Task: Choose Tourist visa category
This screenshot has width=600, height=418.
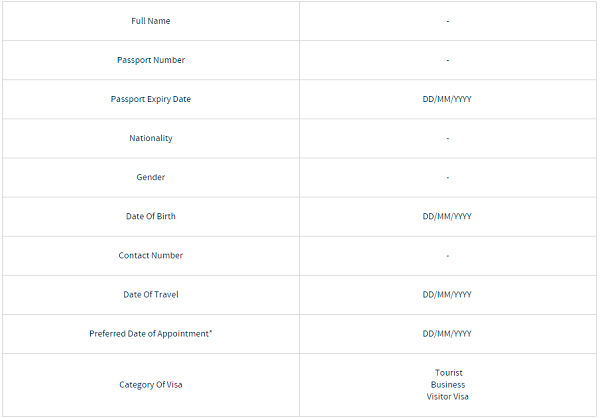Action: (448, 373)
